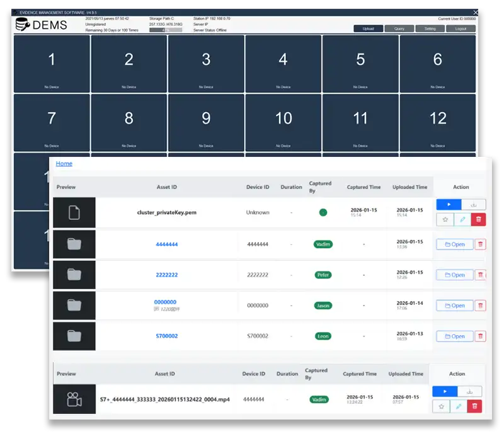Screen dimensions: 504x441
Task: Click the Vadim tag in folder 4444444 row
Action: click(323, 244)
